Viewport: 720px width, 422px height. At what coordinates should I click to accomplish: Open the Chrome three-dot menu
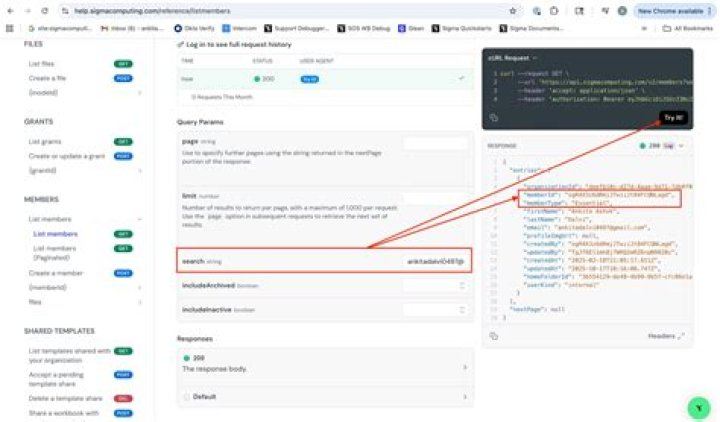(x=709, y=11)
